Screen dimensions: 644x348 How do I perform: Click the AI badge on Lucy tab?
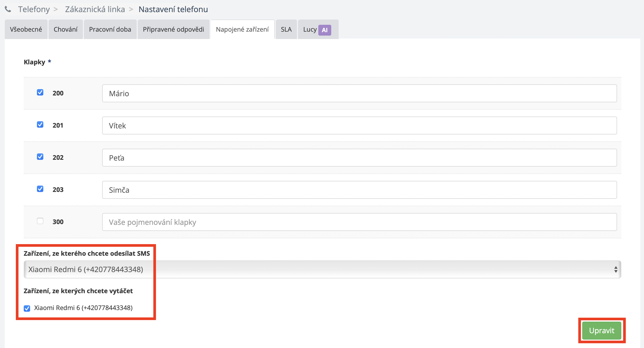click(324, 30)
